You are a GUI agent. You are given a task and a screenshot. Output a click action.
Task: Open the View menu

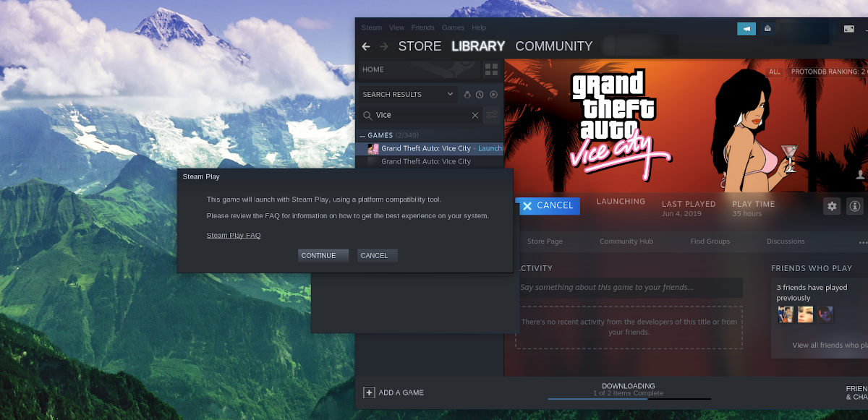(x=396, y=27)
